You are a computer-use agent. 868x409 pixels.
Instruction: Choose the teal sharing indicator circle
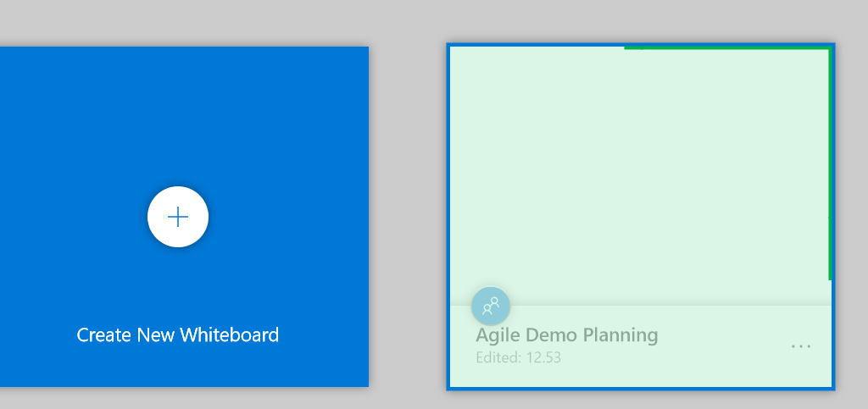tap(491, 306)
